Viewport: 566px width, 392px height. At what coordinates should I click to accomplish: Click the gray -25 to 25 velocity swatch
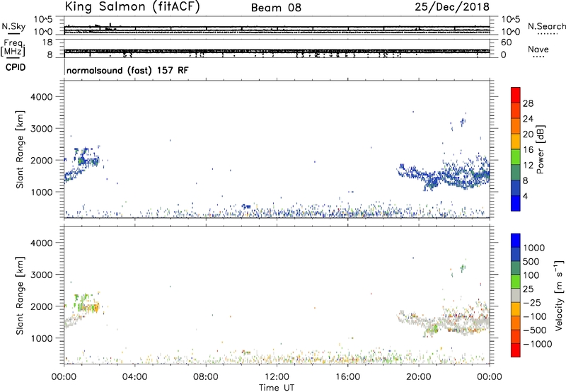(516, 295)
